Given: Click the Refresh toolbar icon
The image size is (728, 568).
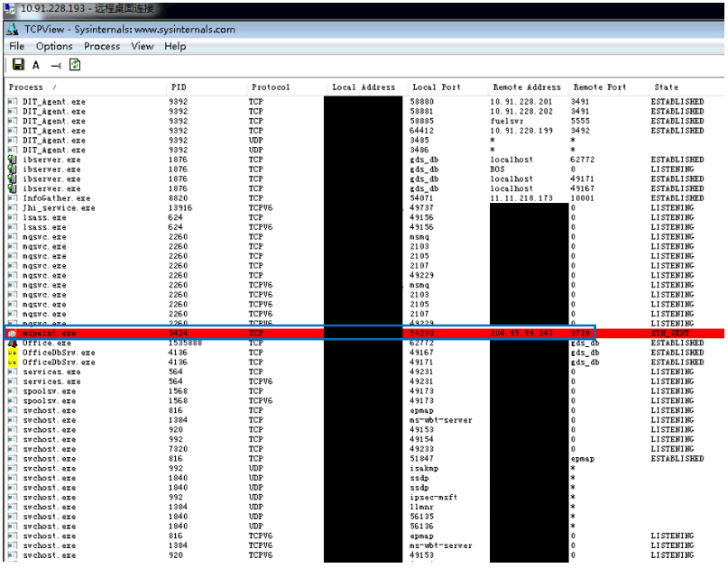Looking at the screenshot, I should (75, 65).
